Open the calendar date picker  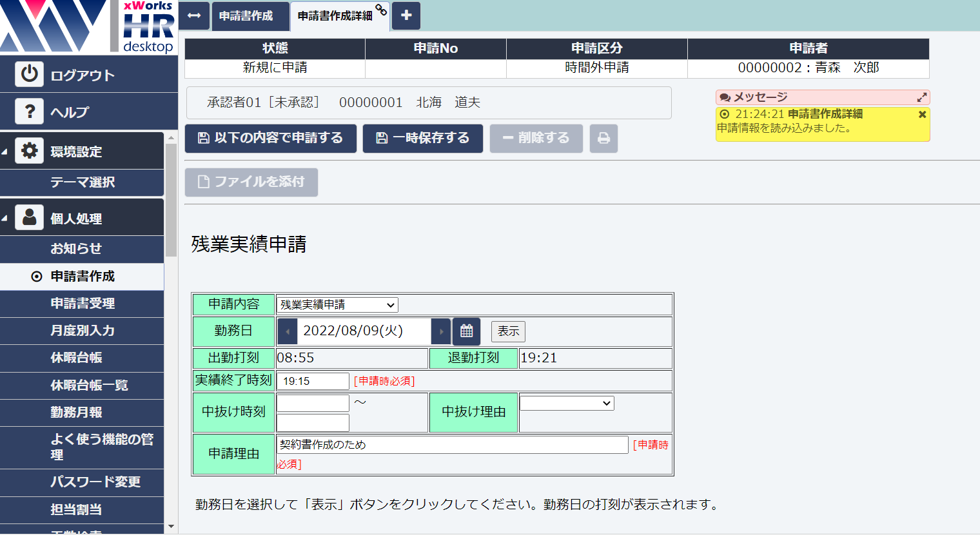click(466, 331)
